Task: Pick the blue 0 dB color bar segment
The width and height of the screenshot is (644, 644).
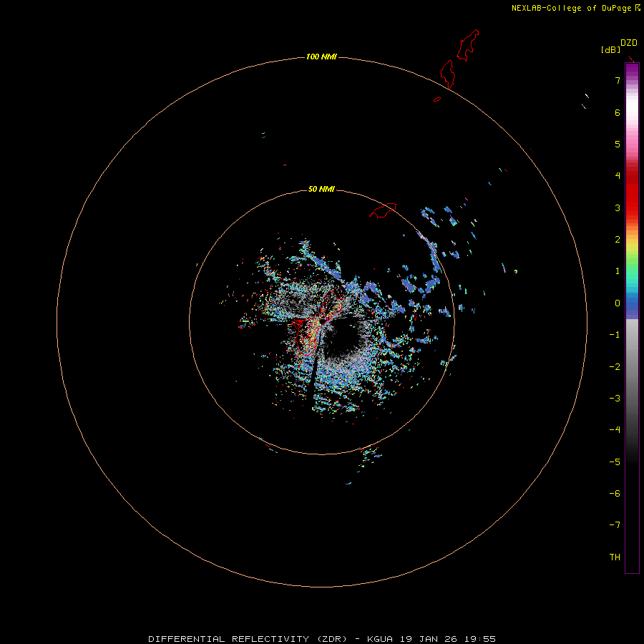Action: pyautogui.click(x=632, y=305)
